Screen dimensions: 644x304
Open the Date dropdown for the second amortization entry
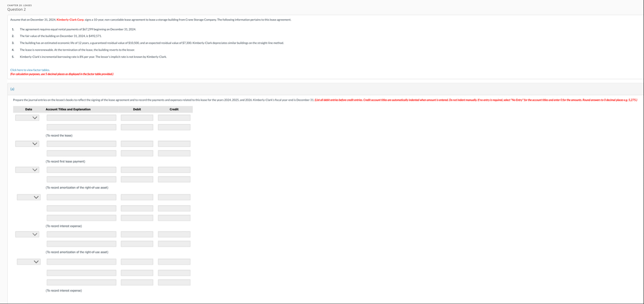(27, 234)
